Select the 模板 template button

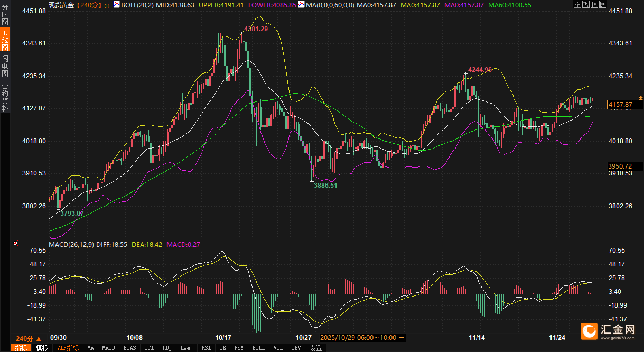point(42,348)
